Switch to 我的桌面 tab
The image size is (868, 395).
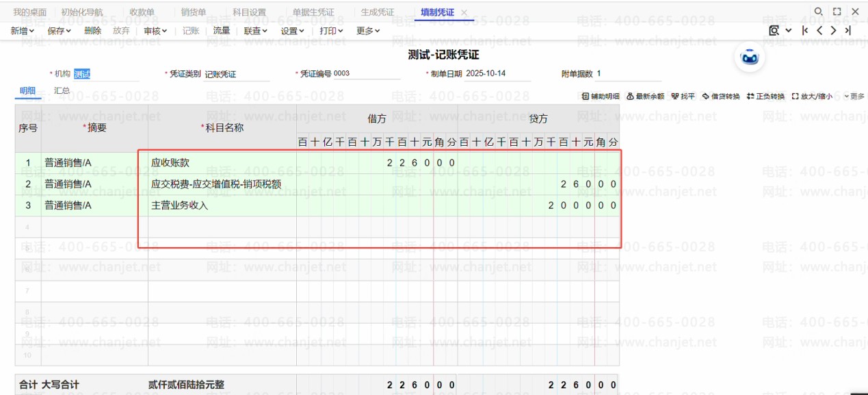click(30, 12)
